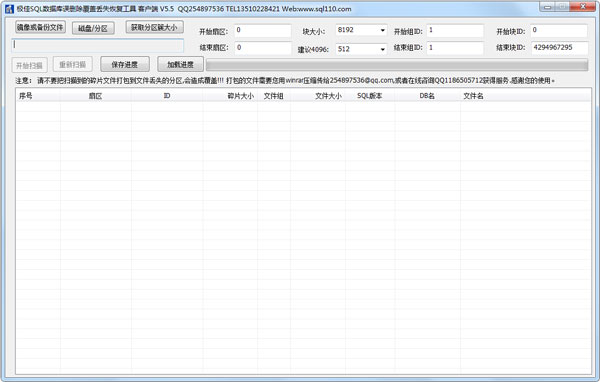Click the 开始扫描 button
The height and width of the screenshot is (382, 600).
tap(29, 65)
